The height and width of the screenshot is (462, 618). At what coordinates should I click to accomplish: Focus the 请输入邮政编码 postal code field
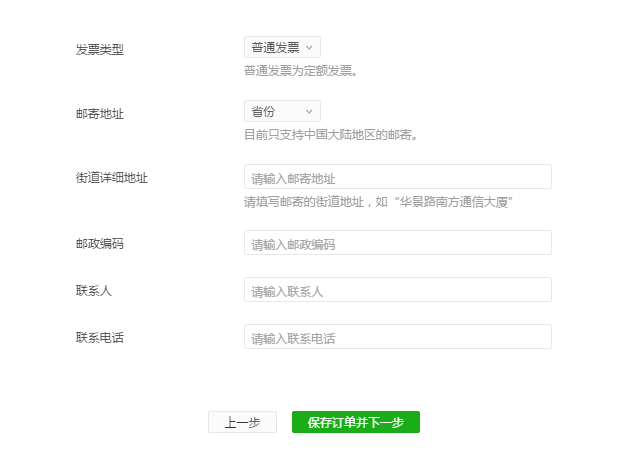[x=398, y=242]
